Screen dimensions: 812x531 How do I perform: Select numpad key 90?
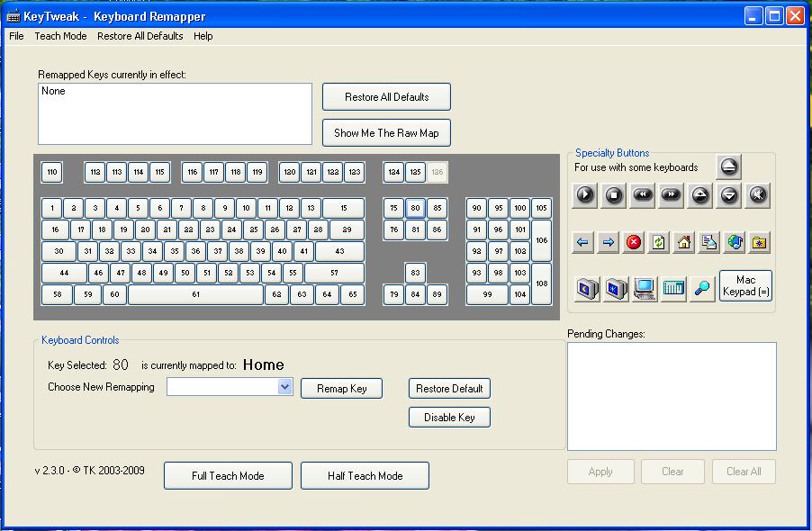[476, 208]
